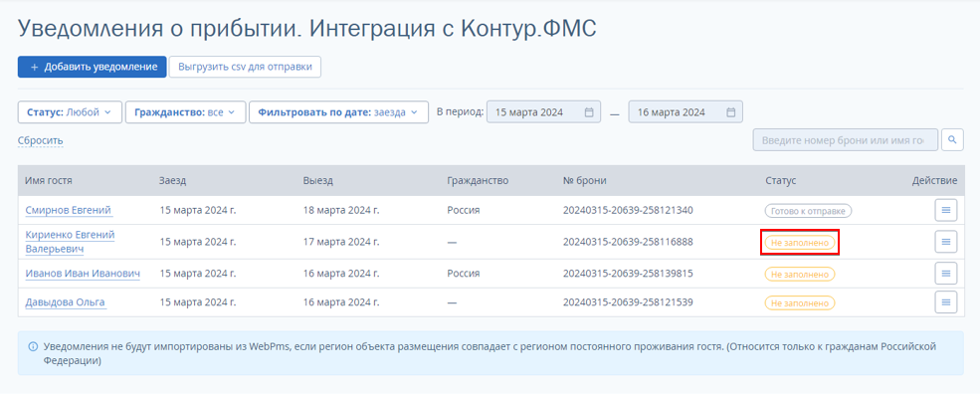980x394 pixels.
Task: Open guest link Давыдова Ольга
Action: point(65,302)
